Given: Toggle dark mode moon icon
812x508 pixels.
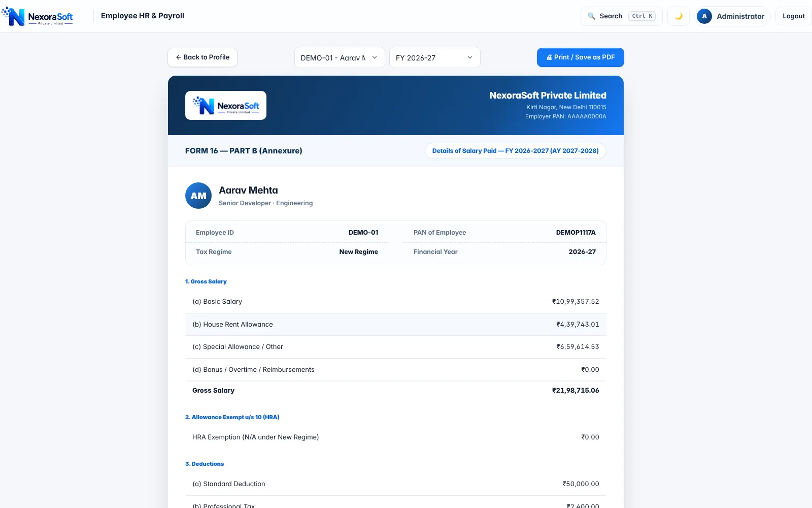Looking at the screenshot, I should coord(679,16).
